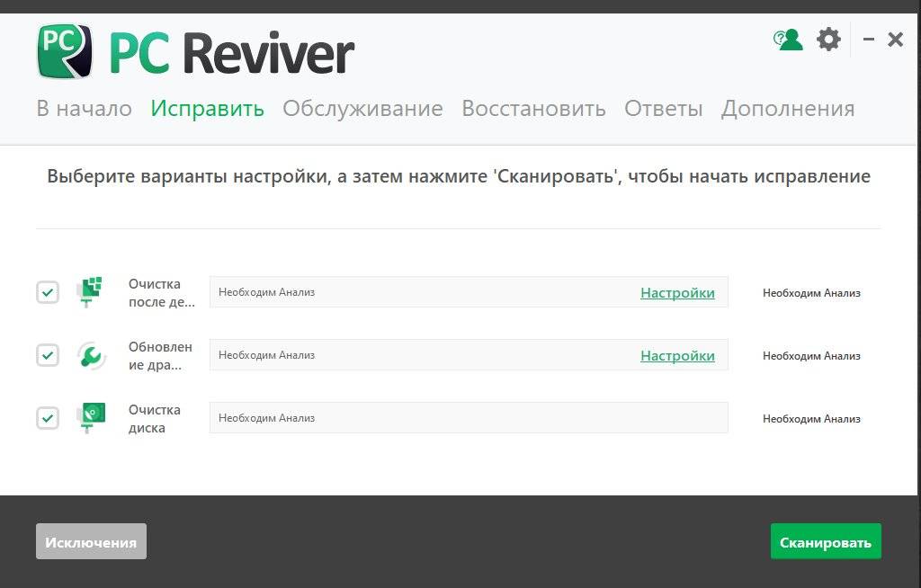Screen dimensions: 921x588
Task: Open the 'Ответы' tab
Action: 664,109
